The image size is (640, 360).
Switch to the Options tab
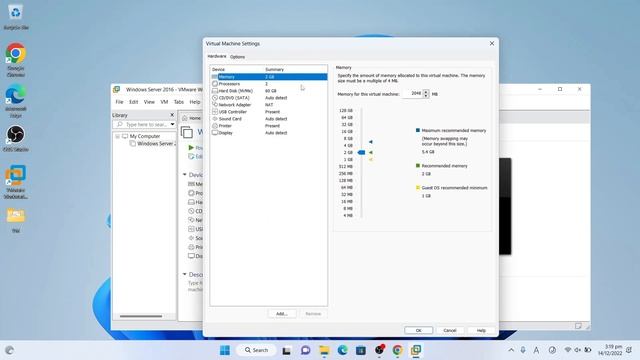[237, 57]
